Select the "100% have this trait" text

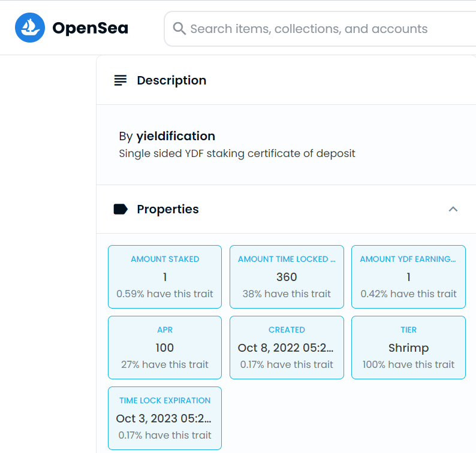[408, 364]
